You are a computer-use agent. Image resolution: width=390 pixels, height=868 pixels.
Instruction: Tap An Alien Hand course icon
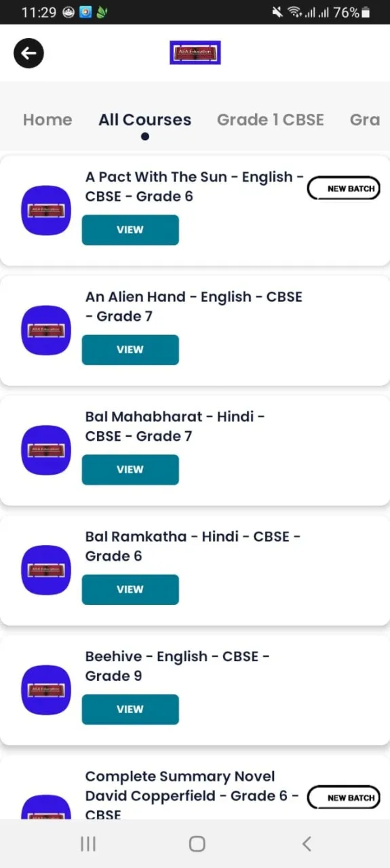point(46,330)
